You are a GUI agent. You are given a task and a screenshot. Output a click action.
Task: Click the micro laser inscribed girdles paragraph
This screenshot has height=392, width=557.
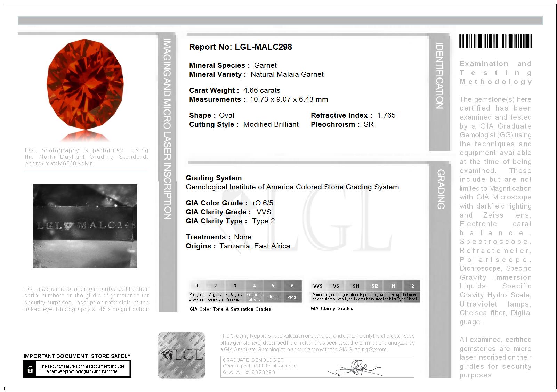tap(495, 357)
